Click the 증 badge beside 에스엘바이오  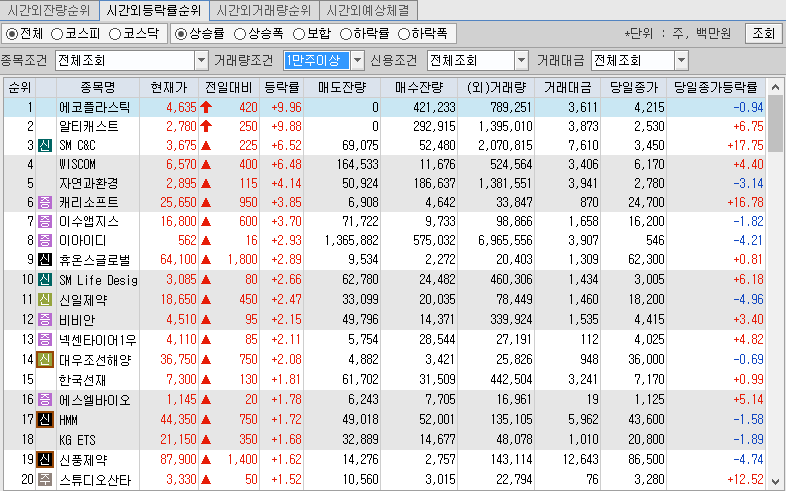(45, 400)
